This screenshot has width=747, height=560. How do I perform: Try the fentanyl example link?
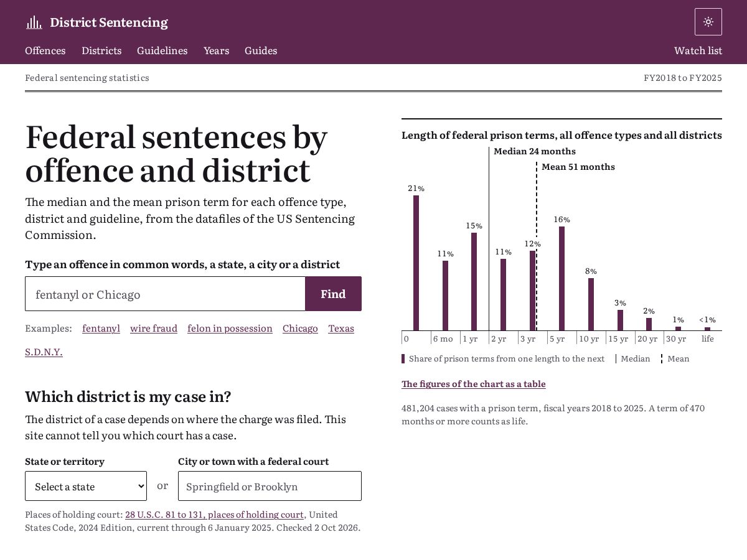[101, 328]
